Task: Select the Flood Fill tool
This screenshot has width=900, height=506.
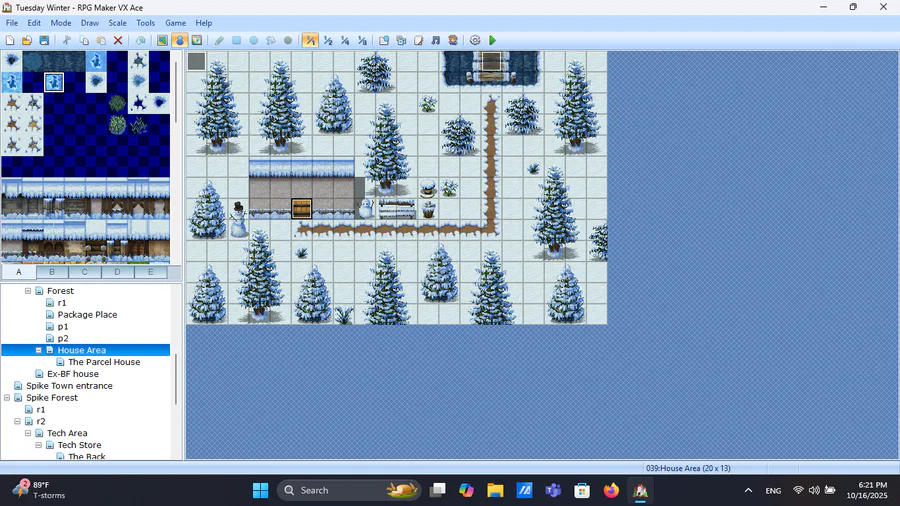Action: click(271, 40)
